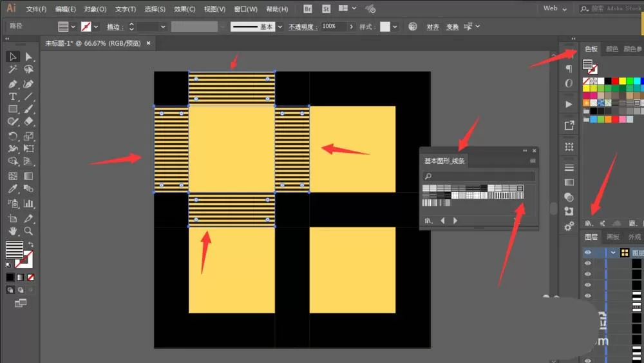Open the Web workspace switcher dropdown
This screenshot has width=644, height=363.
[x=555, y=8]
